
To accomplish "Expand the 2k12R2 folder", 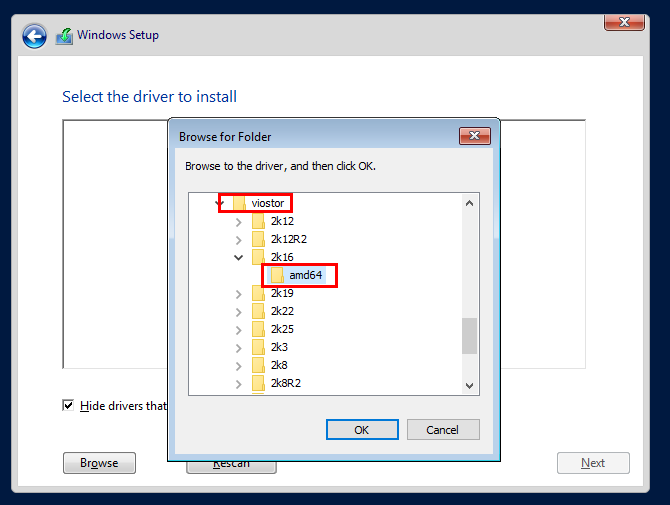I will (238, 240).
